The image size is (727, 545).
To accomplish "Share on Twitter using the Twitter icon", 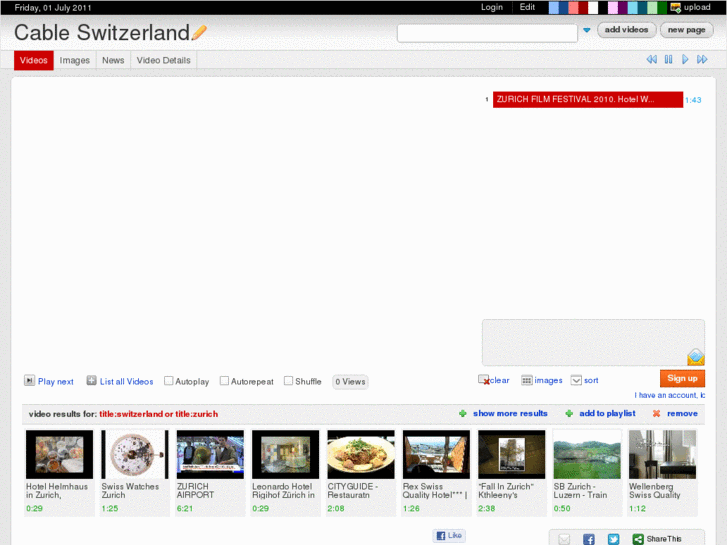I will tap(613, 539).
